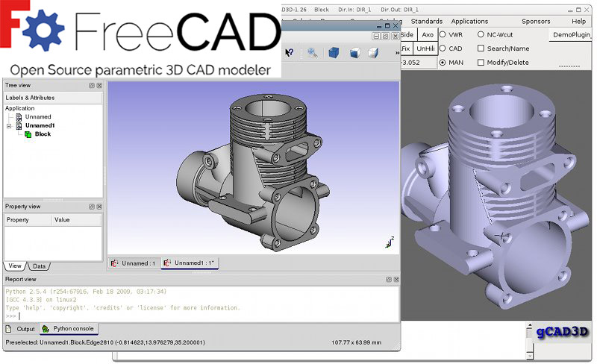
Task: Select the solid blue cube view icon
Action: (x=334, y=52)
